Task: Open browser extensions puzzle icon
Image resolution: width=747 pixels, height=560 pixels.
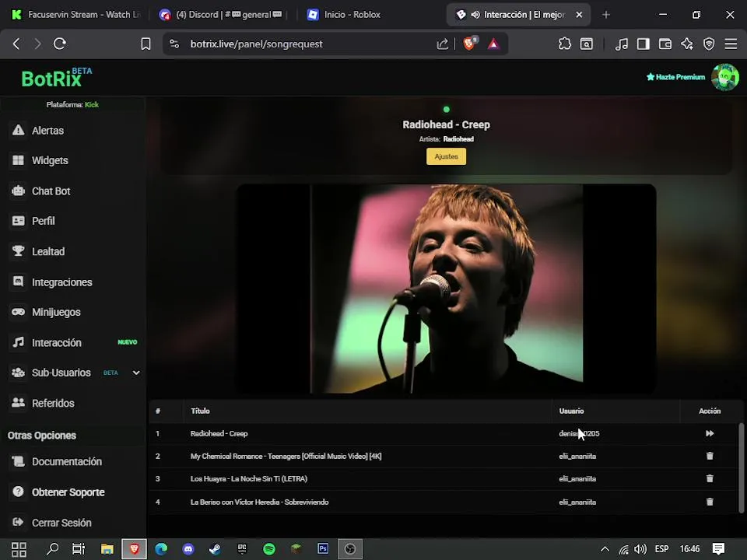Action: [x=565, y=44]
